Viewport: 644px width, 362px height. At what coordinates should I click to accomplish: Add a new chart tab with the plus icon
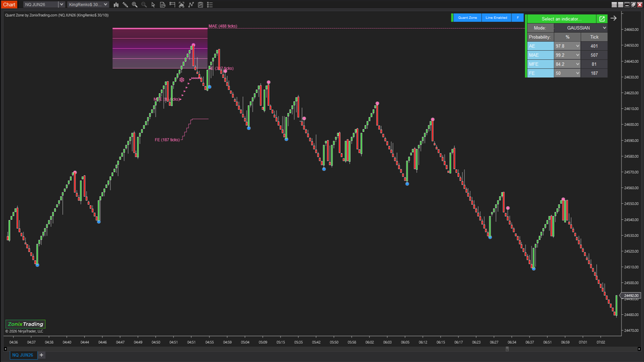pos(42,355)
